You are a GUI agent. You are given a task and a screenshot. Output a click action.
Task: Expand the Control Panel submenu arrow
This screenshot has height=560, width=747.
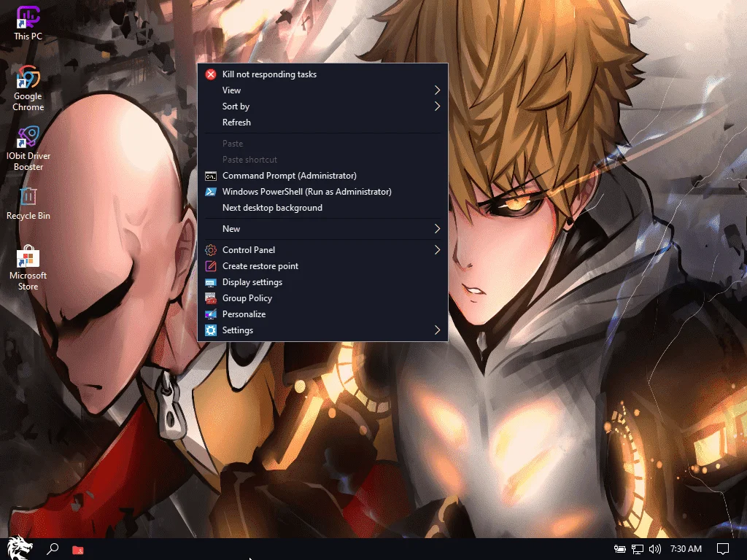(x=437, y=250)
